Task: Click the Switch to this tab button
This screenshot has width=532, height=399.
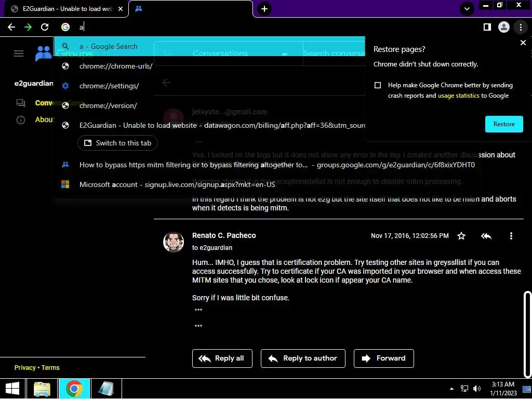Action: 117,143
